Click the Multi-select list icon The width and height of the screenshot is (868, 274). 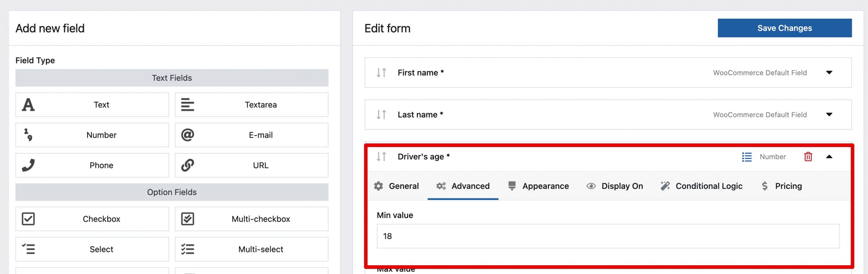tap(188, 249)
